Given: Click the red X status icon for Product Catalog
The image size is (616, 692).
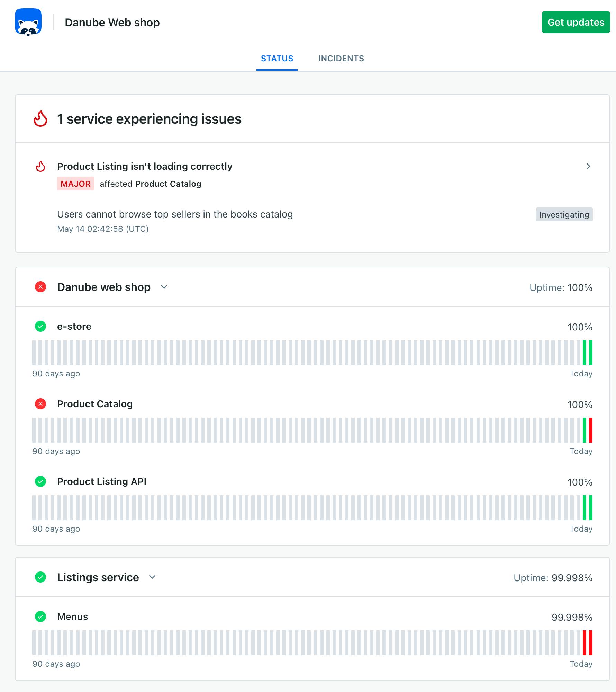Looking at the screenshot, I should coord(40,404).
